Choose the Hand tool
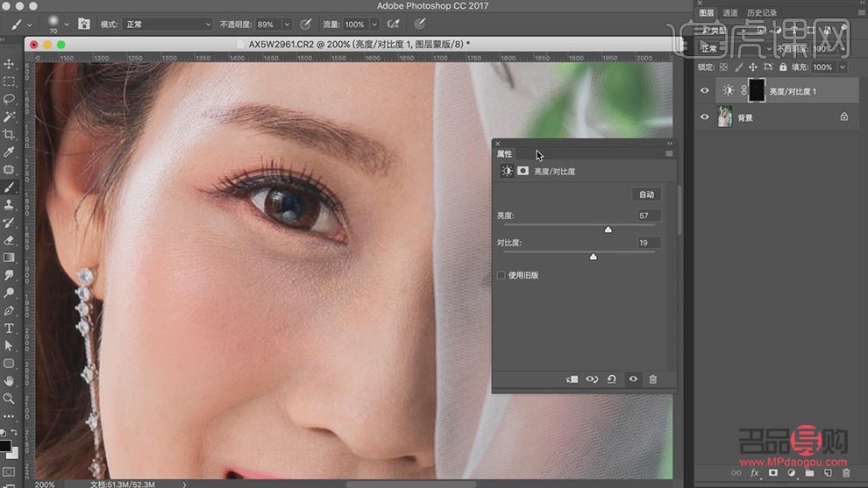Viewport: 868px width, 488px height. (10, 380)
